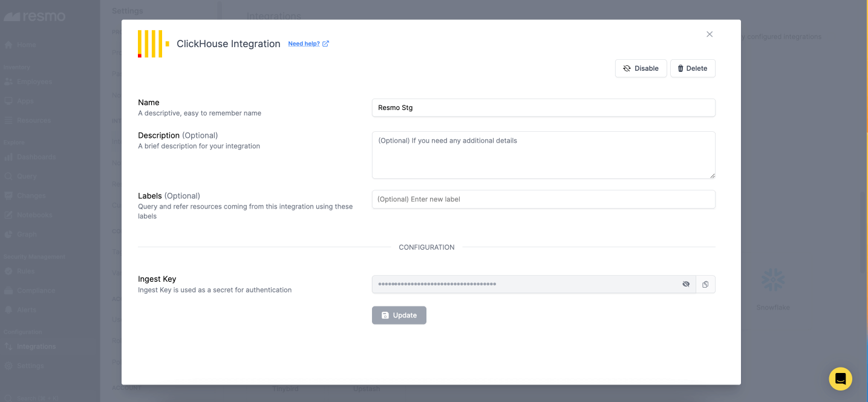Open the Home sidebar item
868x402 pixels.
tap(26, 45)
